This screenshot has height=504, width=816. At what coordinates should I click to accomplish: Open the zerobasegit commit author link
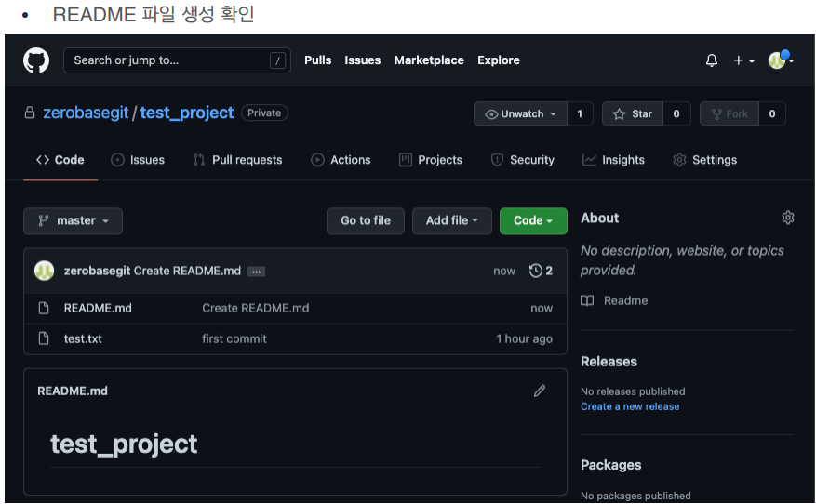97,271
